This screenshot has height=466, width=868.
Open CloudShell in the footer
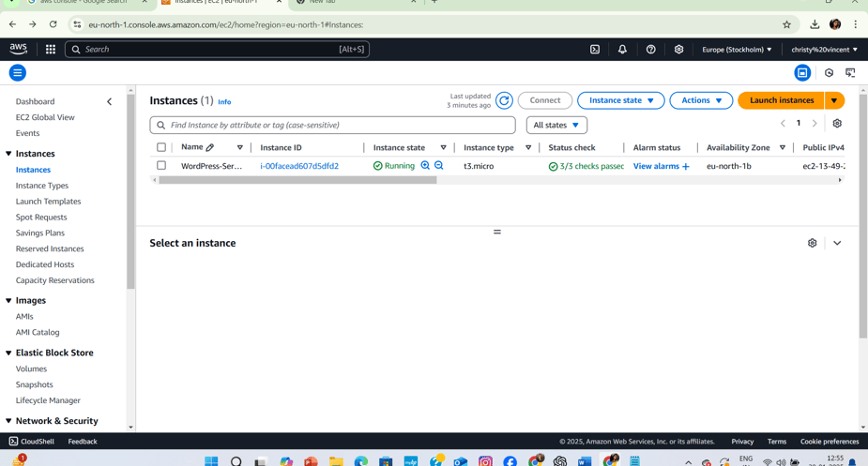32,441
